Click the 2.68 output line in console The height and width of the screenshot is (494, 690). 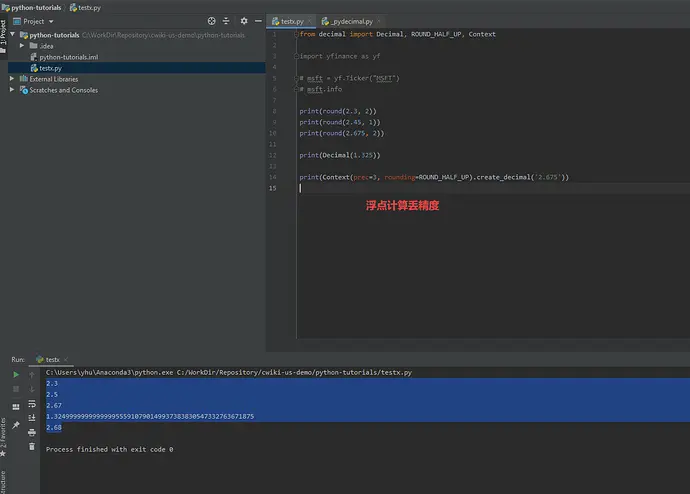point(54,427)
